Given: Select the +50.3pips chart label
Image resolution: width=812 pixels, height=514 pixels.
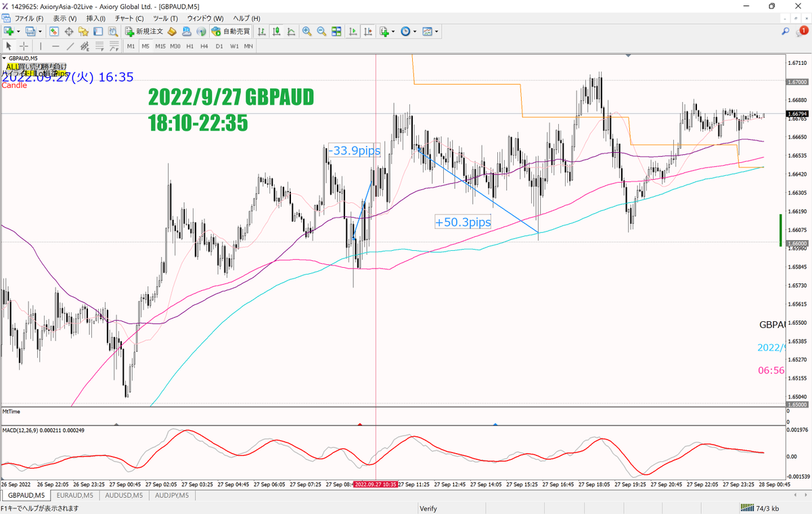Looking at the screenshot, I should pyautogui.click(x=463, y=222).
